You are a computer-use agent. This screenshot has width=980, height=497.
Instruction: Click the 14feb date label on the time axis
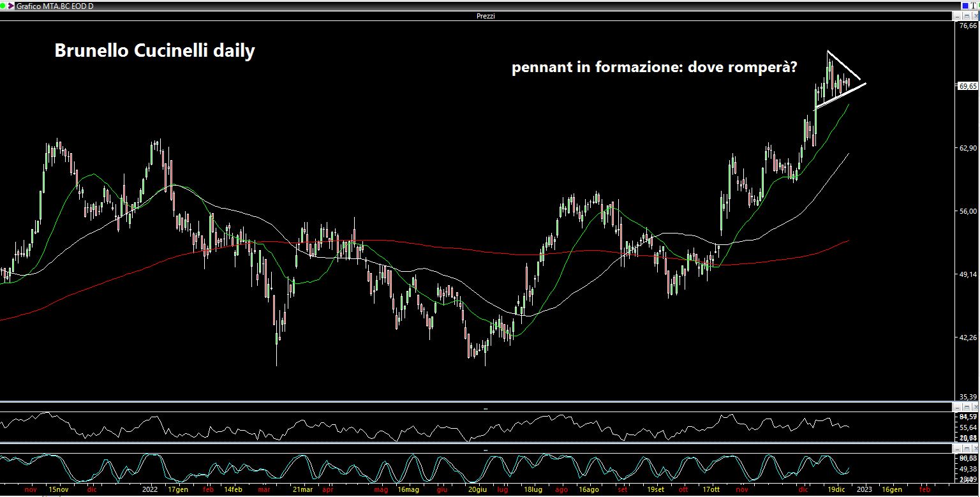234,490
